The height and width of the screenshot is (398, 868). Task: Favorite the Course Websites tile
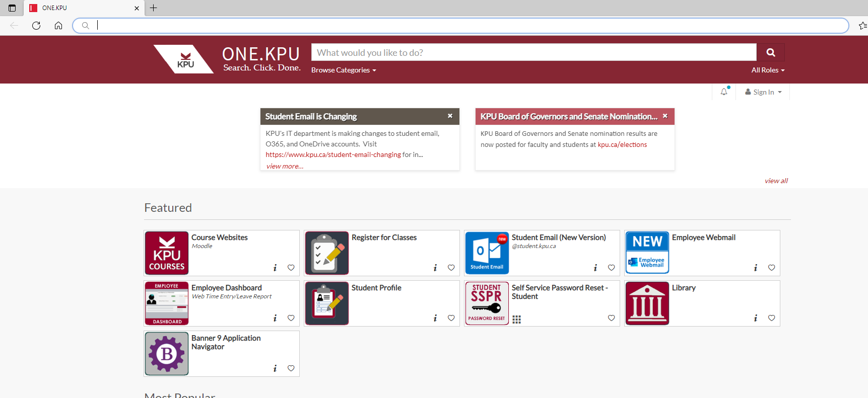291,268
